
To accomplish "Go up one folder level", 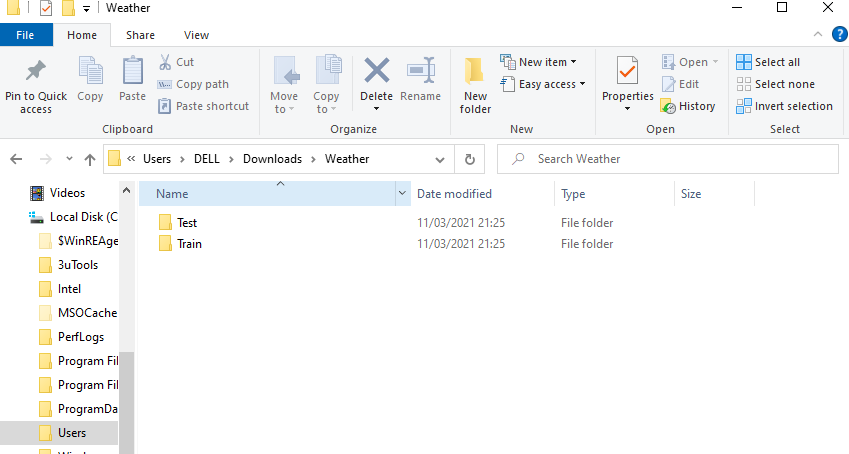I will tap(90, 159).
